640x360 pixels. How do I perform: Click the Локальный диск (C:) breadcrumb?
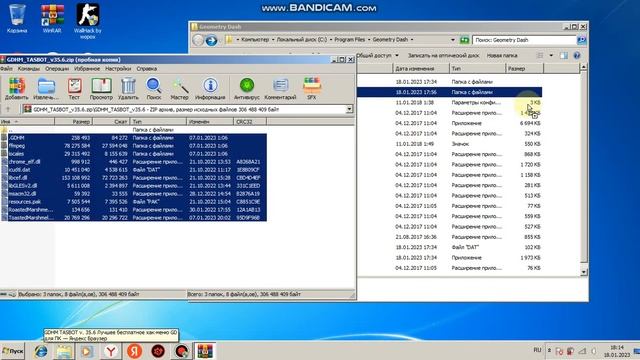302,40
